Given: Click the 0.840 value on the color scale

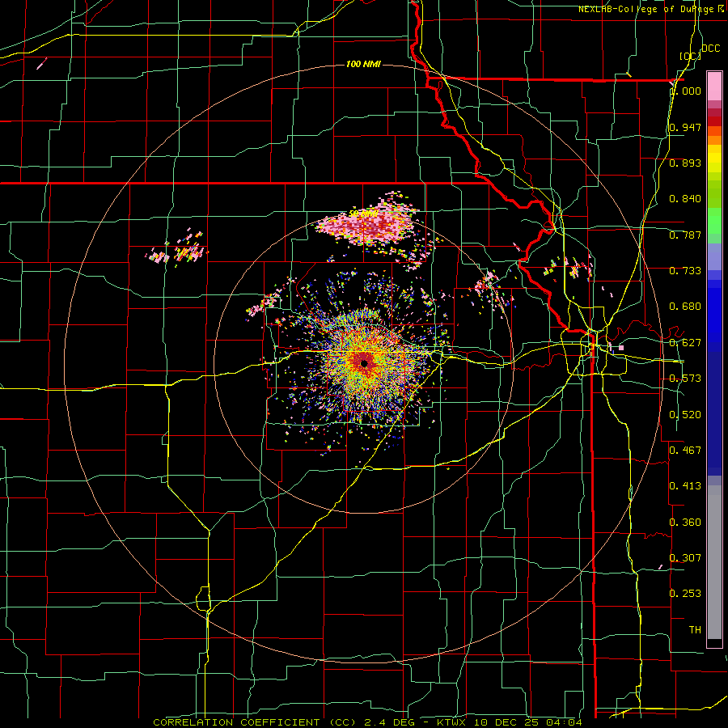Looking at the screenshot, I should click(685, 199).
